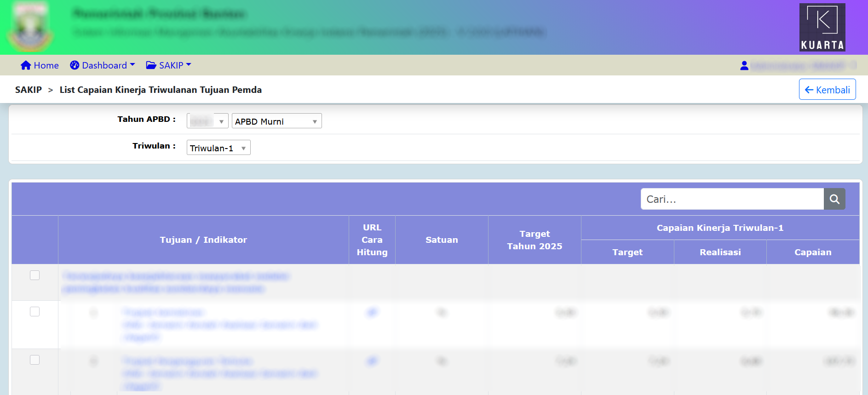Open URL Cara Hitung link icon in second indicator row
Viewport: 868px width, 395px height.
click(372, 361)
